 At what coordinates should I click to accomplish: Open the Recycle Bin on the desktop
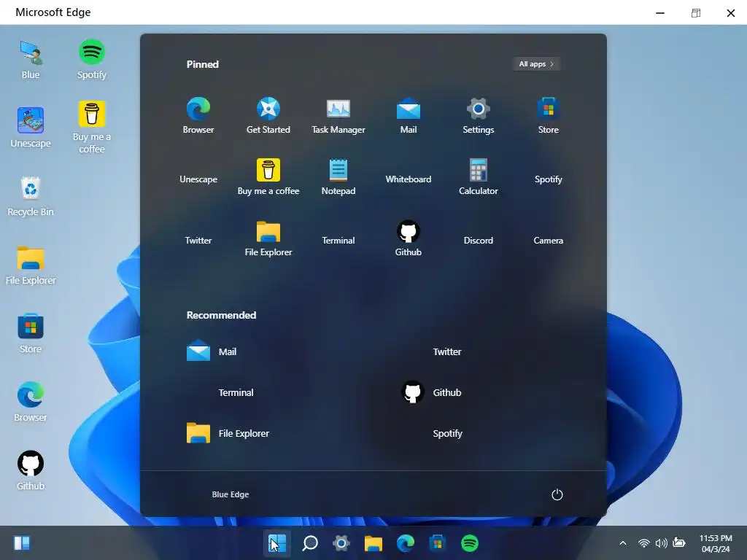click(31, 196)
